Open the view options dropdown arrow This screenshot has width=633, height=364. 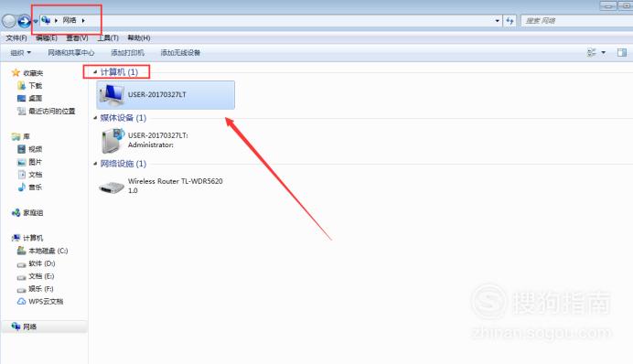coord(604,52)
